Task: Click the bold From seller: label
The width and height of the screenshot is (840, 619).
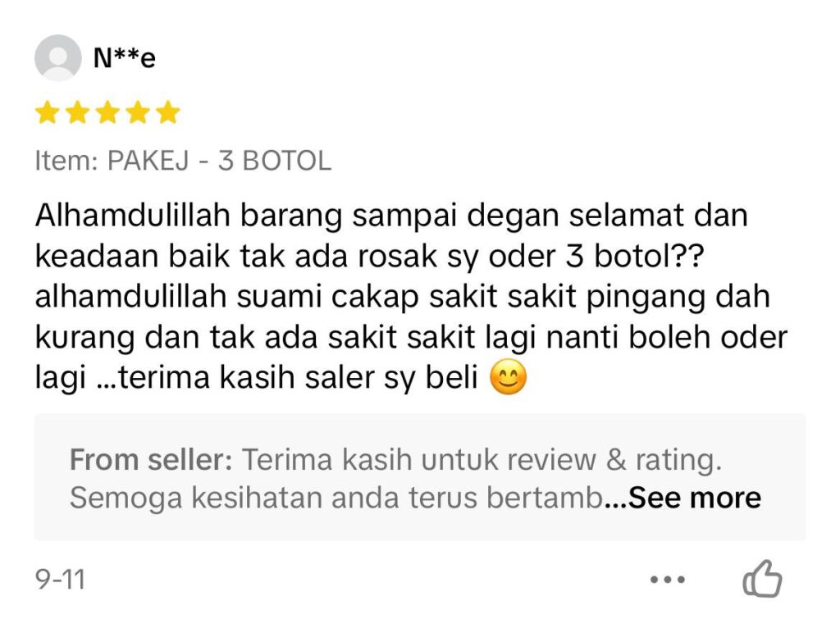Action: pyautogui.click(x=151, y=459)
